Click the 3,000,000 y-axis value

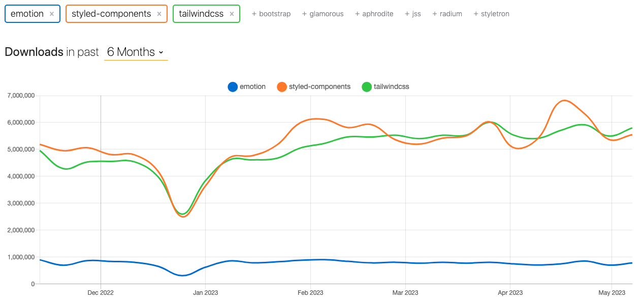[21, 203]
